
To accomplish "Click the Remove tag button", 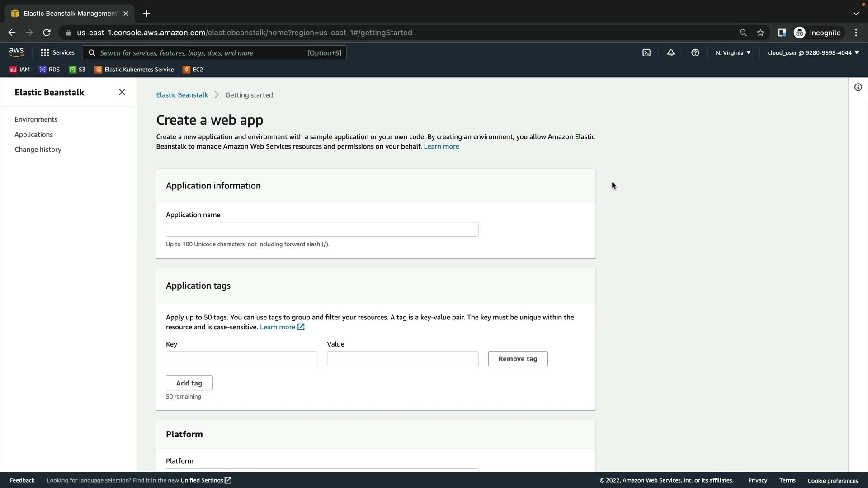I will tap(518, 359).
